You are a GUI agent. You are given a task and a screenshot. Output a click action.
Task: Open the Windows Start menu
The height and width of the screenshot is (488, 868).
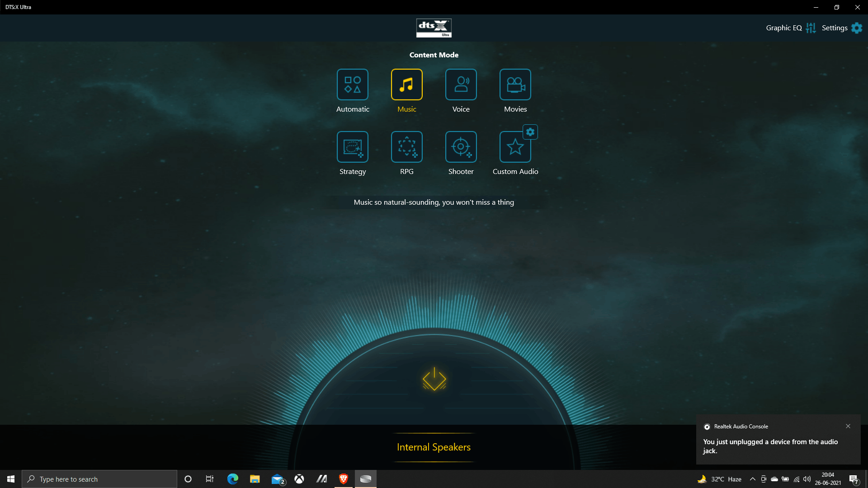coord(11,479)
